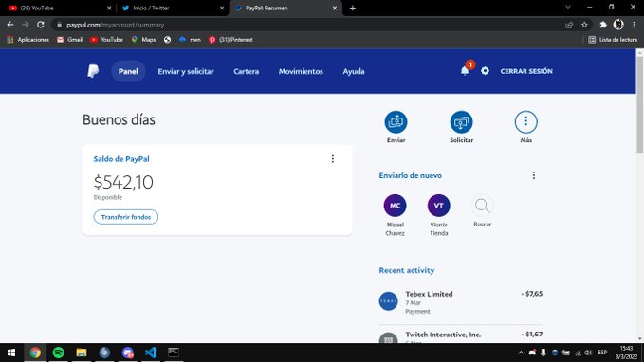Open the Tebex Limited transaction
644x362 pixels.
click(x=460, y=302)
